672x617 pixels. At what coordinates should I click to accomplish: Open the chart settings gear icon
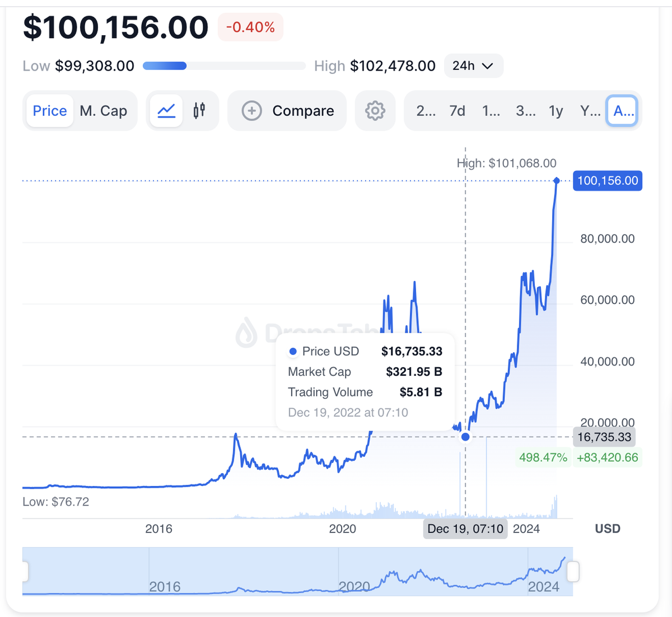pyautogui.click(x=375, y=110)
